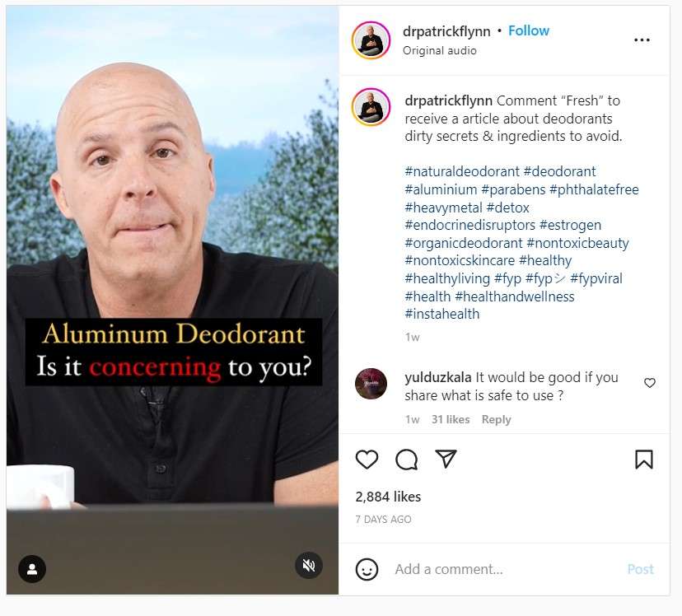View the 2,884 likes list
This screenshot has height=616, width=682.
[x=388, y=497]
